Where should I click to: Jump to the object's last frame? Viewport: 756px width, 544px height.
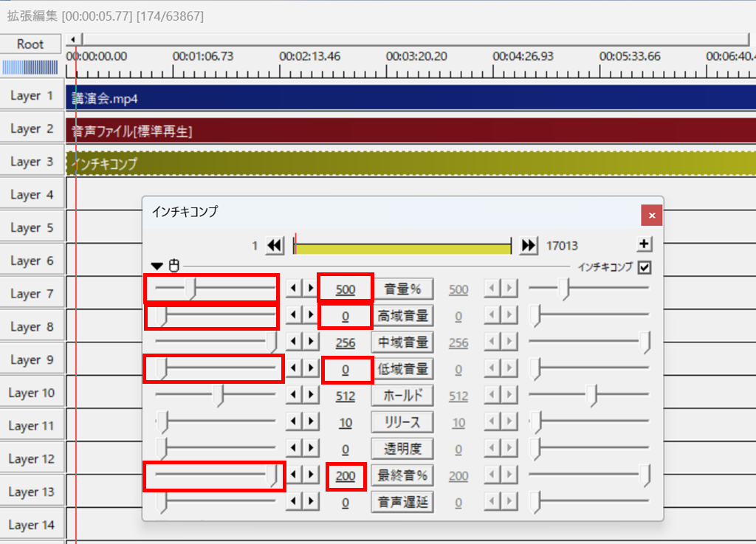click(529, 246)
